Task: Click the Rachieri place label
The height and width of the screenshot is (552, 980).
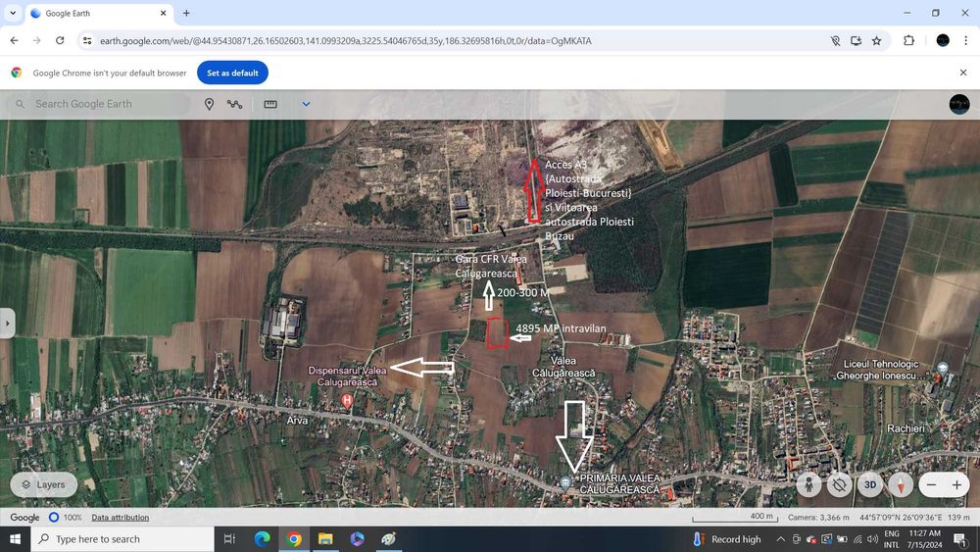Action: (x=906, y=428)
